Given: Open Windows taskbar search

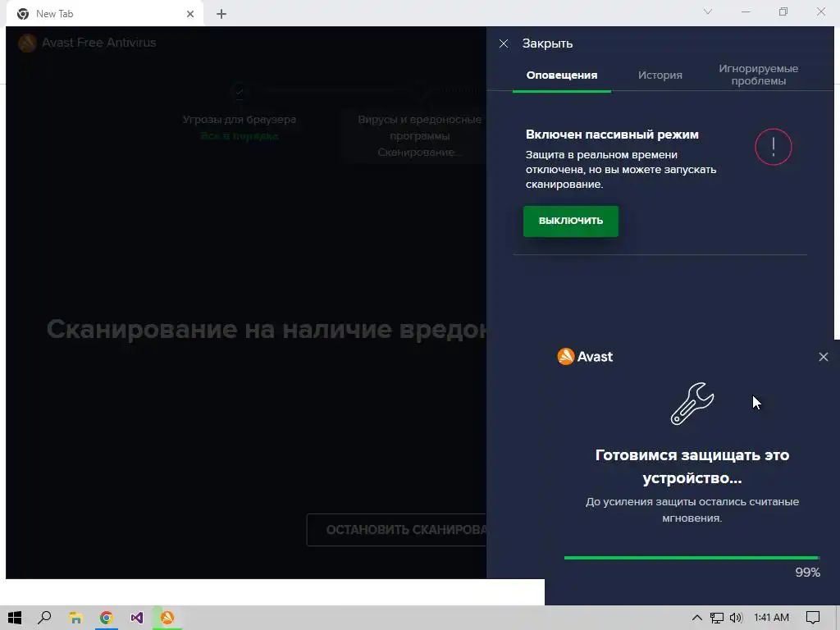Looking at the screenshot, I should tap(44, 618).
